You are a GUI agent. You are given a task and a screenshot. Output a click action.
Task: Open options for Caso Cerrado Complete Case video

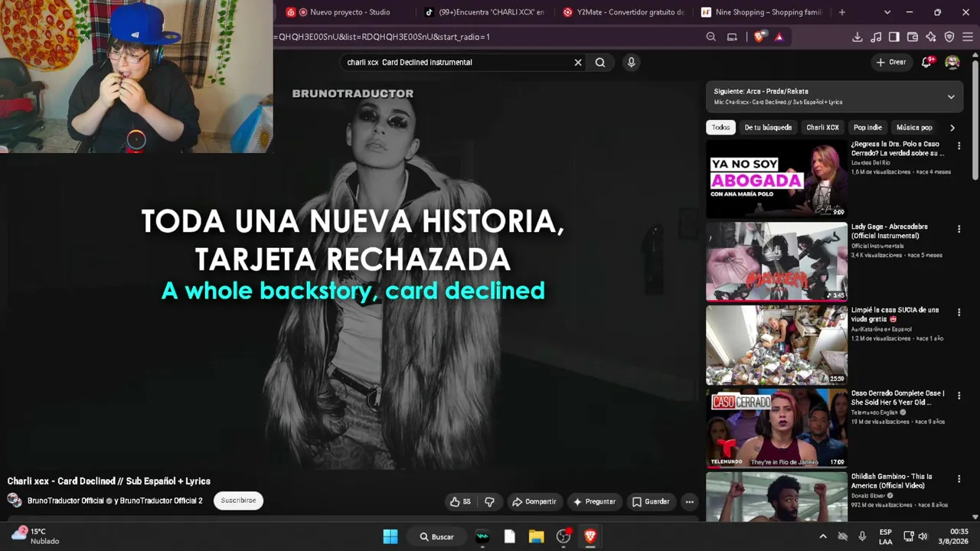959,396
